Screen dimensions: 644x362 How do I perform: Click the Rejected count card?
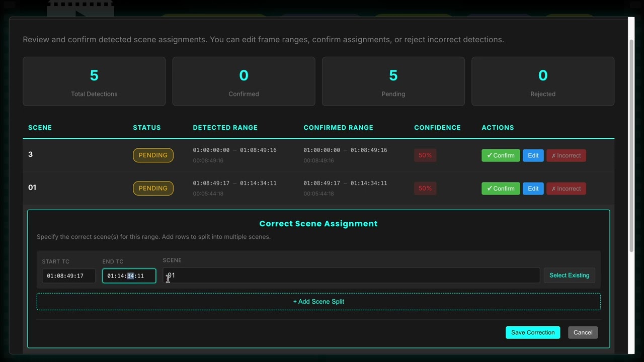coord(543,81)
